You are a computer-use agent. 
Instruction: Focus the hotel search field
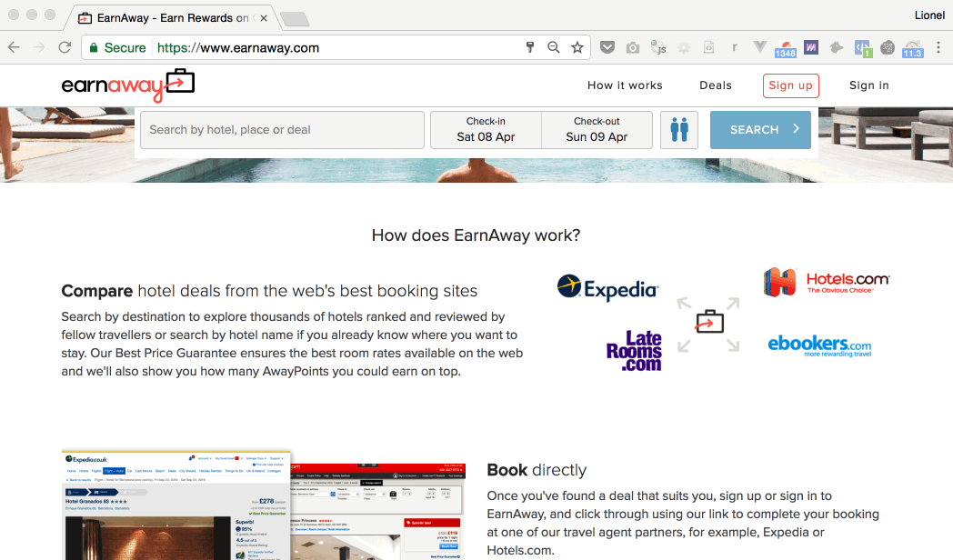282,129
